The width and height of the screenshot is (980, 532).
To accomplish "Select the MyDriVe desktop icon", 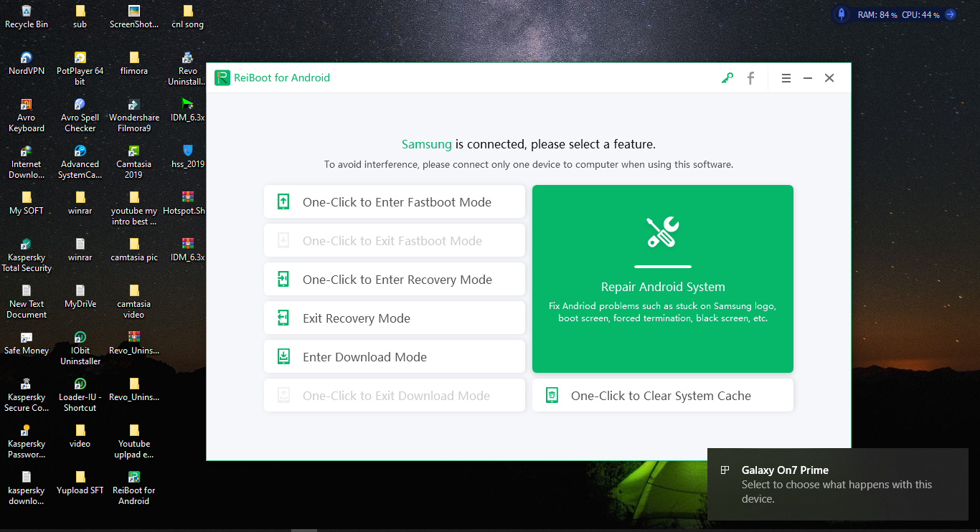I will tap(80, 297).
